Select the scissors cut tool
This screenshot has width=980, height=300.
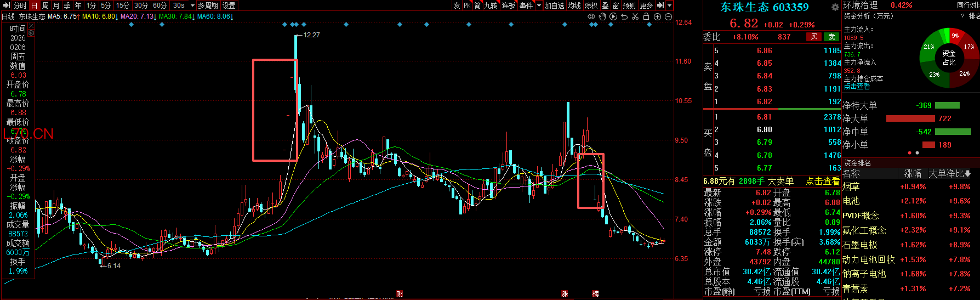635,16
